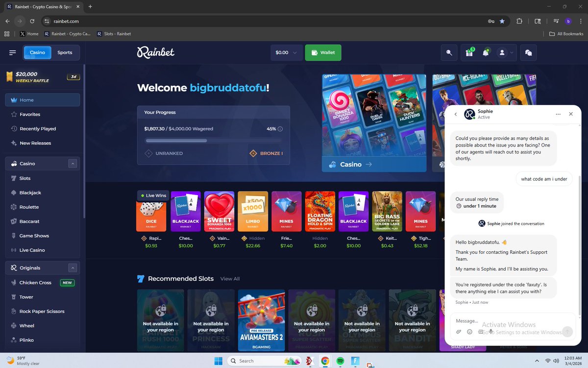The height and width of the screenshot is (368, 588).
Task: Open Plinko original game
Action: tap(43, 340)
